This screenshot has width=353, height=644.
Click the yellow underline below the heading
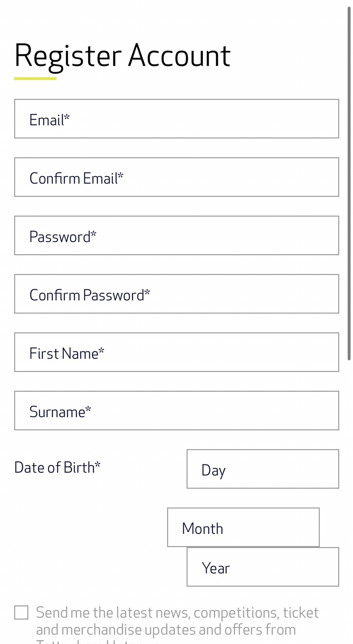(x=35, y=78)
